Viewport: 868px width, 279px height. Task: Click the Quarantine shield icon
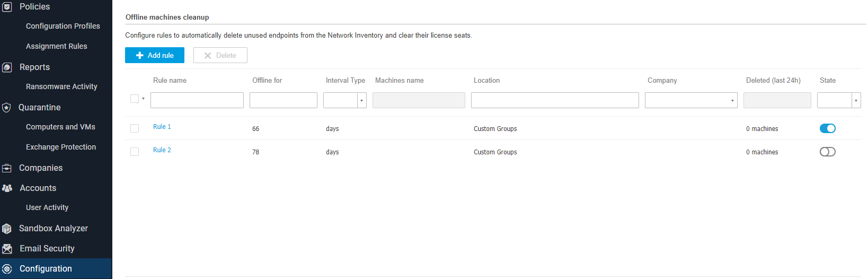(x=7, y=108)
